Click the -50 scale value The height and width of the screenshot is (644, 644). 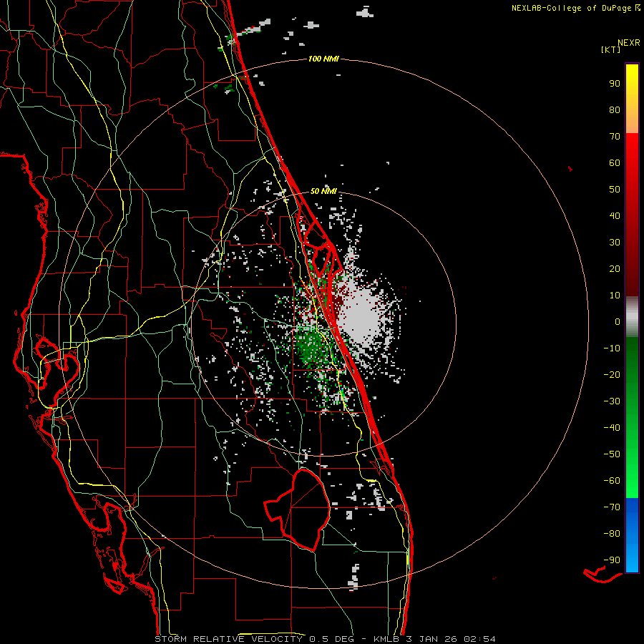click(612, 454)
